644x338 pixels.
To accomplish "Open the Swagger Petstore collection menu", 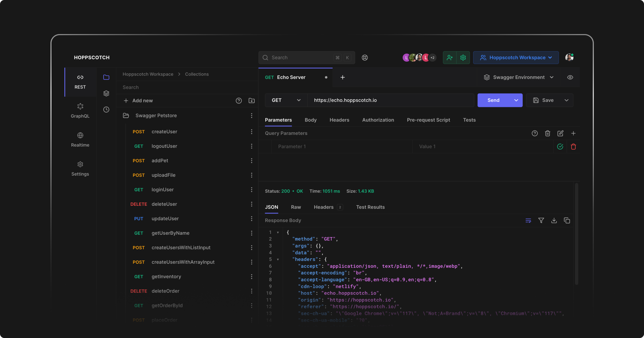I will point(252,115).
